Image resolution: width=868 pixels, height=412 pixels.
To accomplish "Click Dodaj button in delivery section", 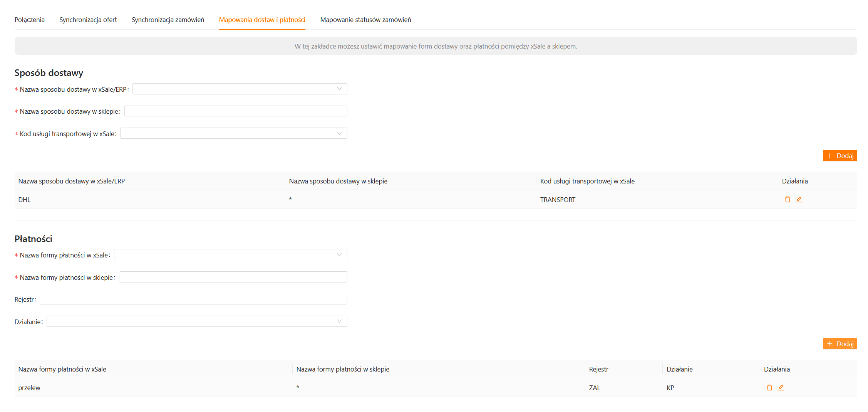I will (840, 156).
